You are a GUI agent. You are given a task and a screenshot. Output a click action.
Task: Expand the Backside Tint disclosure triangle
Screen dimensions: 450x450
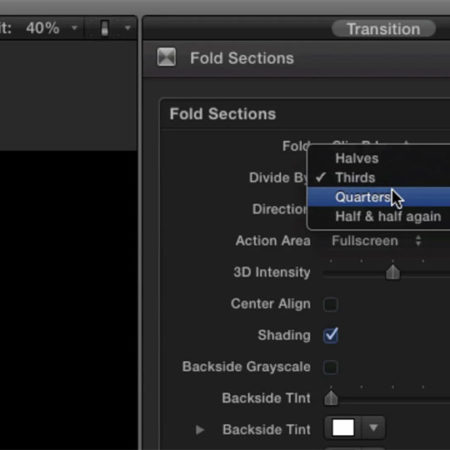[200, 430]
